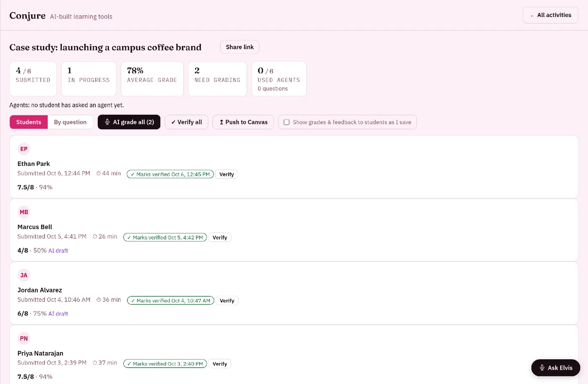Click the checkmark icon on Verify all
The width and height of the screenshot is (588, 384).
173,122
